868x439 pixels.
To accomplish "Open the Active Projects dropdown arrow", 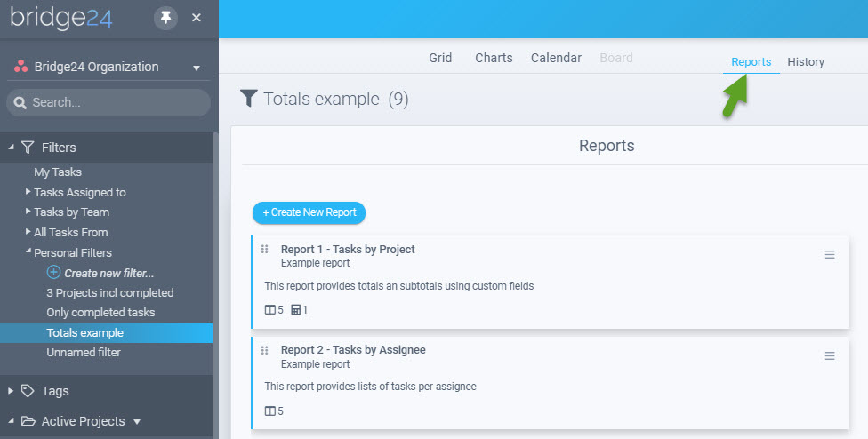I will pyautogui.click(x=137, y=422).
